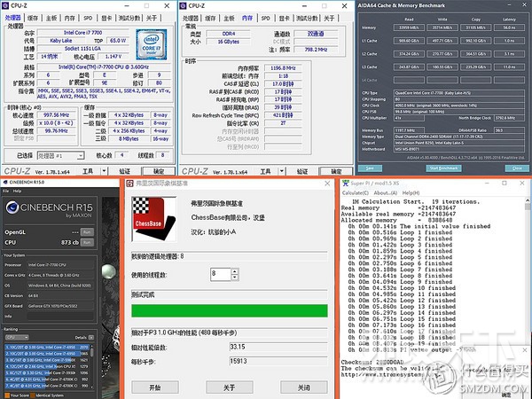The width and height of the screenshot is (532, 399).
Task: Click the Identical System legend swatch
Action: tap(33, 395)
